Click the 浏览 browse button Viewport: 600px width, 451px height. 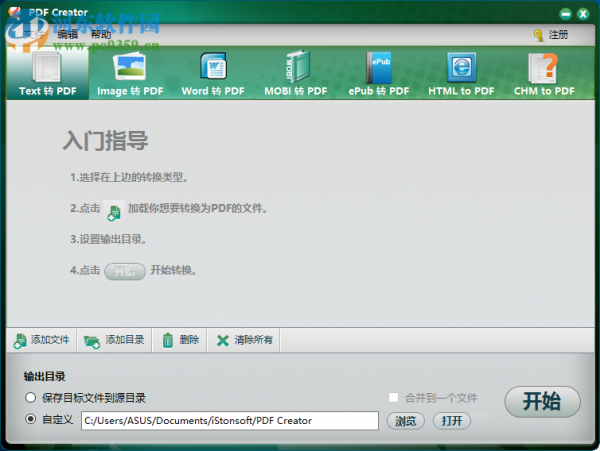pyautogui.click(x=406, y=421)
